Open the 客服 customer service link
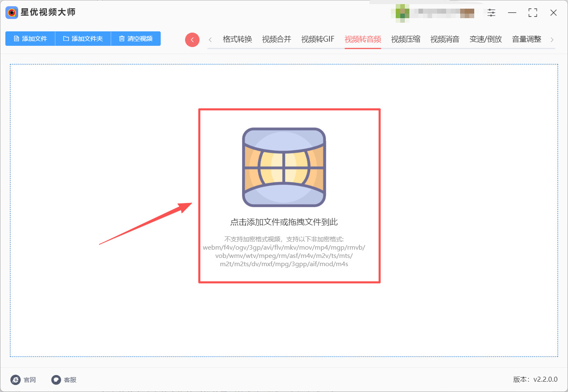 (x=64, y=380)
